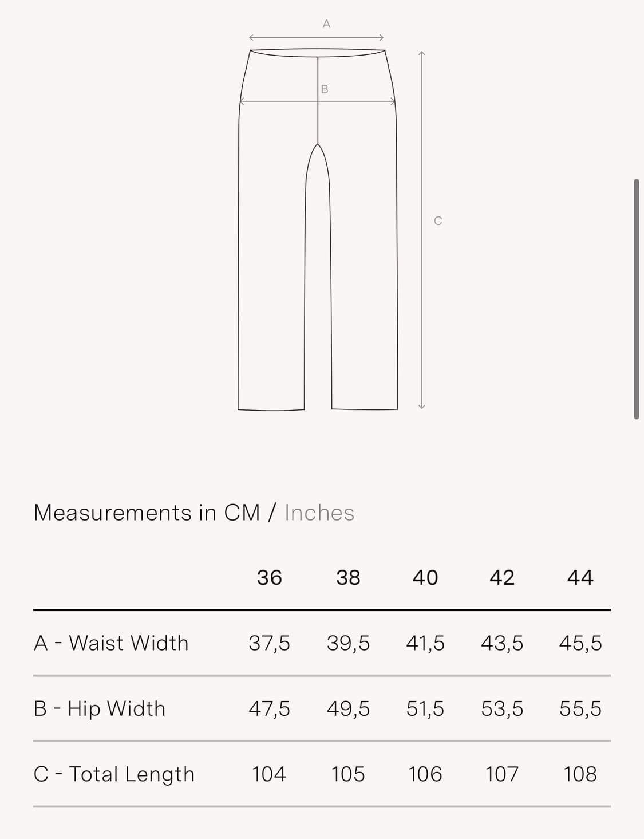Select size 36 column header
This screenshot has width=644, height=839.
pyautogui.click(x=269, y=577)
